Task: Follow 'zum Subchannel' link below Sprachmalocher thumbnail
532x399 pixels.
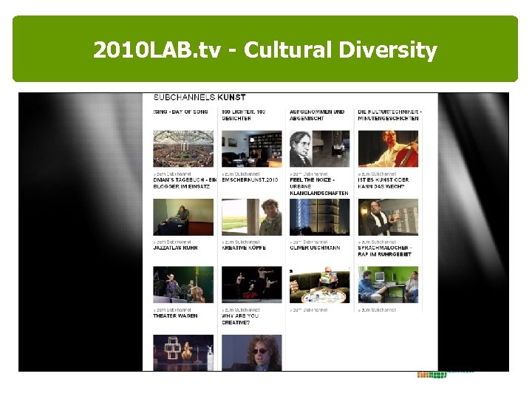Action: coord(378,310)
